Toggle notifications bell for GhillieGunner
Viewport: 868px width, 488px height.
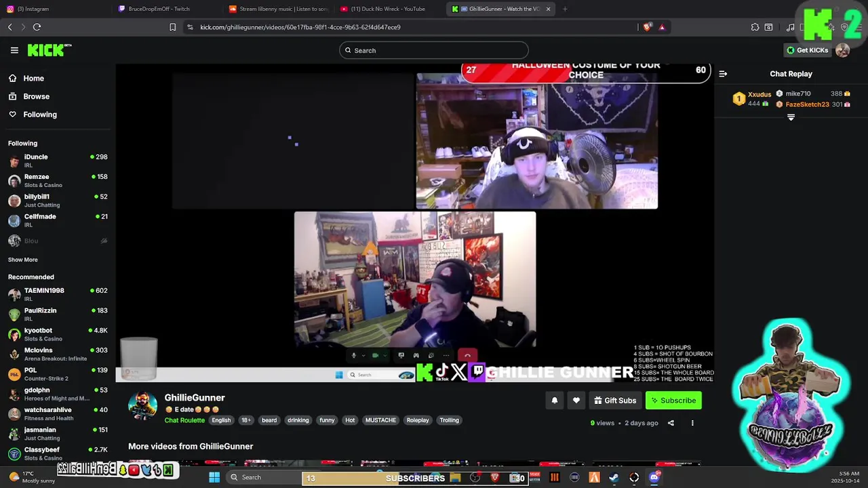click(x=554, y=401)
